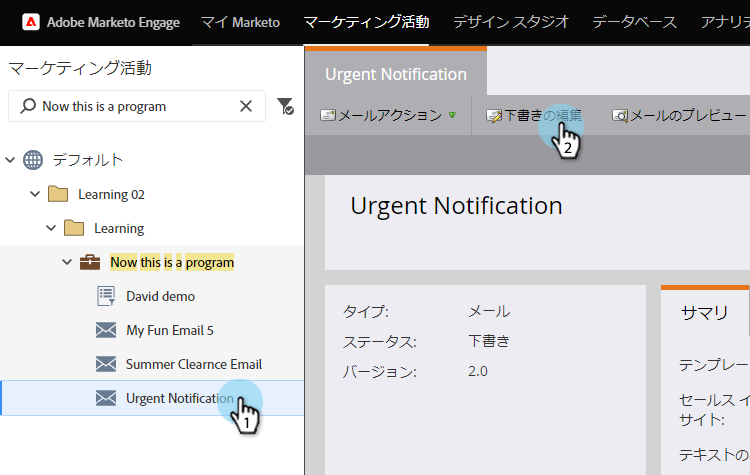The height and width of the screenshot is (475, 750).
Task: Open the tree filter funnel icon
Action: pyautogui.click(x=285, y=106)
